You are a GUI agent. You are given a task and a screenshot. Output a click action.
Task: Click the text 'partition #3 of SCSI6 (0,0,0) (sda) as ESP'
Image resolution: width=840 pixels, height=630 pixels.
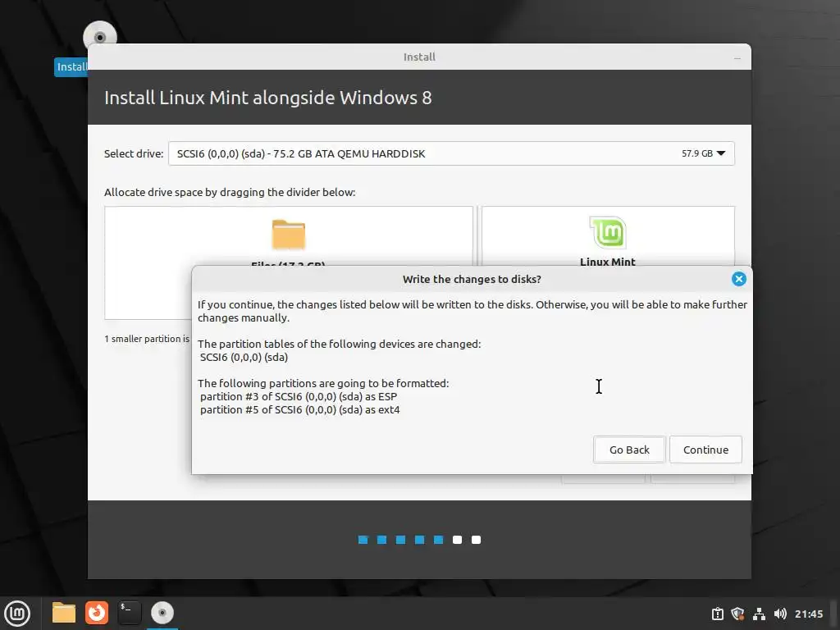click(299, 396)
